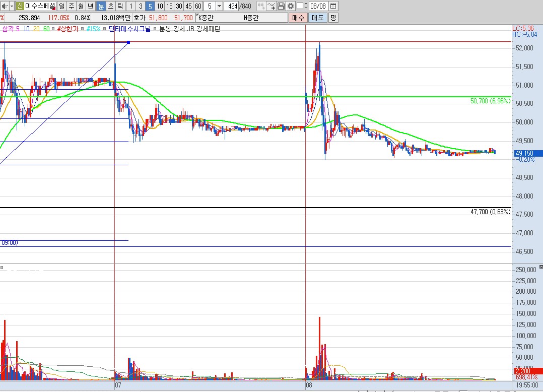
Task: Switch to yearly chart 년
Action: coord(90,6)
